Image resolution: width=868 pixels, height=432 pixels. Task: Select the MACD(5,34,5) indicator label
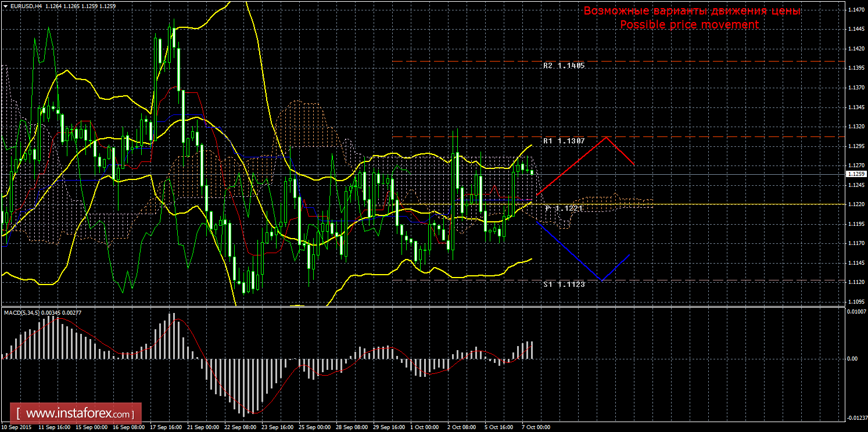(x=21, y=313)
